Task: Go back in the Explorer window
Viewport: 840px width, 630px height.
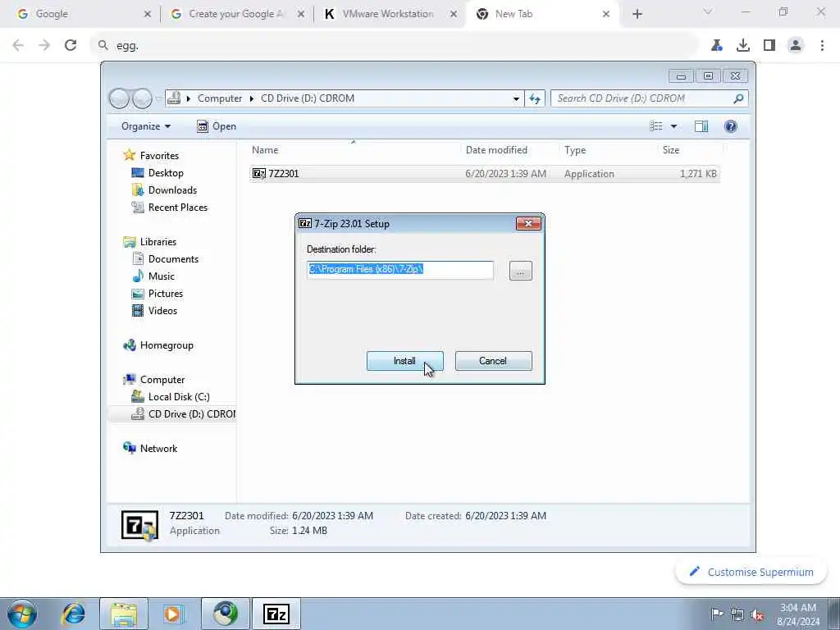Action: [x=119, y=98]
